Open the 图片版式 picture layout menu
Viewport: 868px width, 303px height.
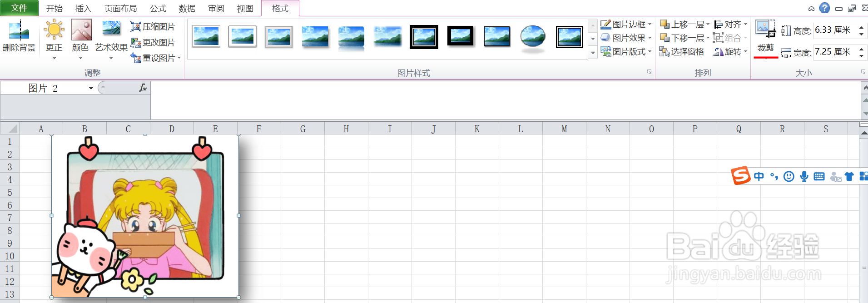click(626, 51)
